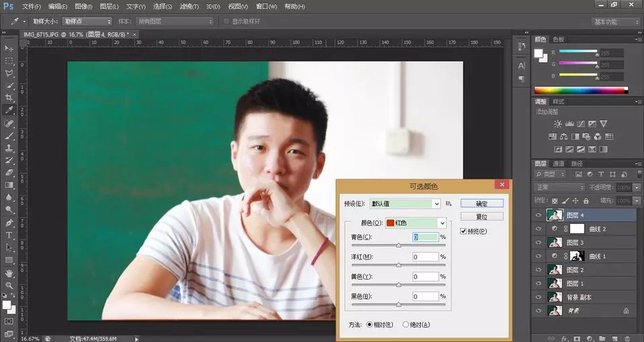Click the 黄色 yellow value field
This screenshot has width=644, height=342.
pyautogui.click(x=425, y=277)
